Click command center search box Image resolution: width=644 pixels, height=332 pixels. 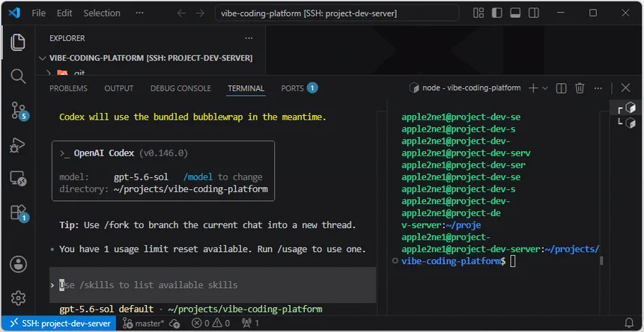tap(337, 13)
